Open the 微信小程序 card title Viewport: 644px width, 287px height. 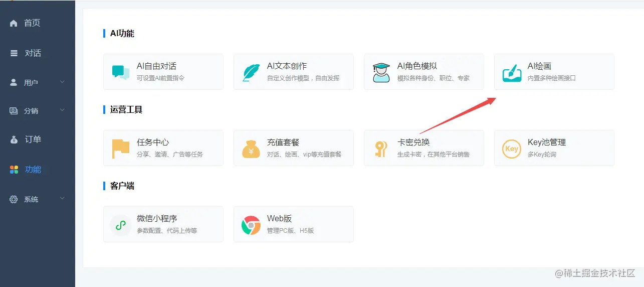pyautogui.click(x=157, y=219)
